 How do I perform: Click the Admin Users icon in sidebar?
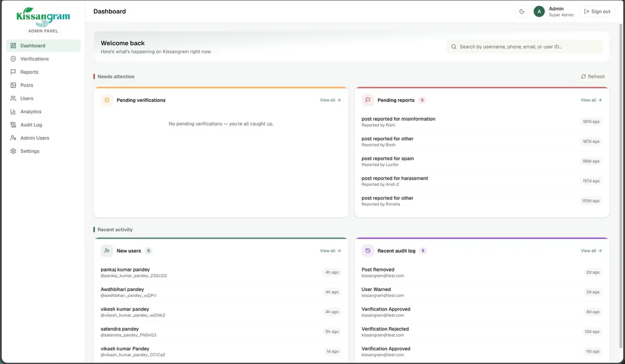pyautogui.click(x=13, y=138)
